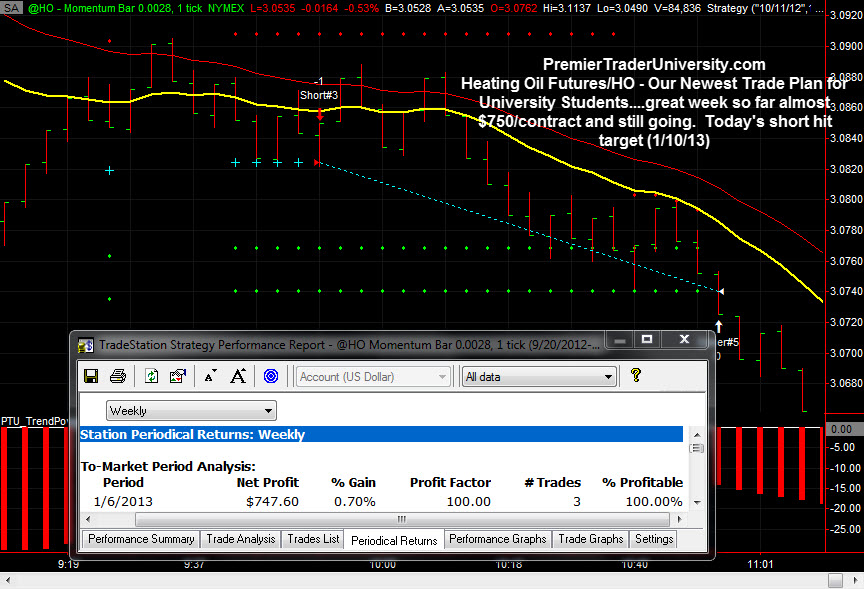Select the 100.00% profitable value

tap(654, 501)
